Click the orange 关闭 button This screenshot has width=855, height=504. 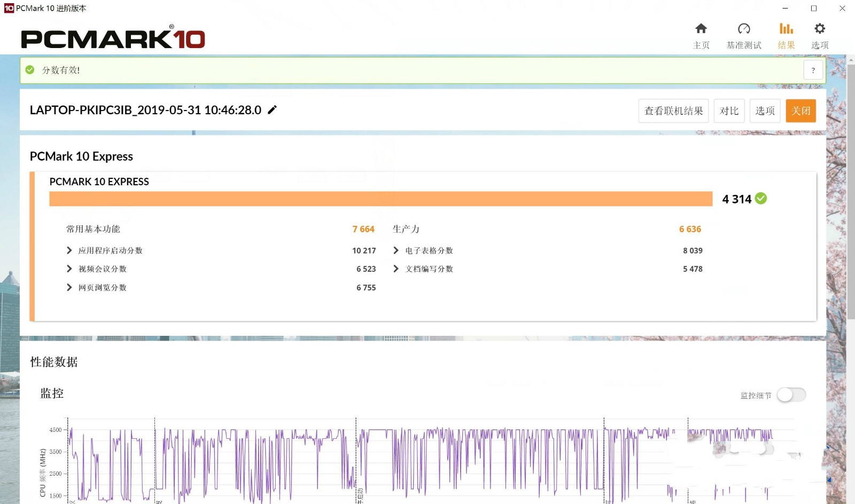tap(800, 111)
